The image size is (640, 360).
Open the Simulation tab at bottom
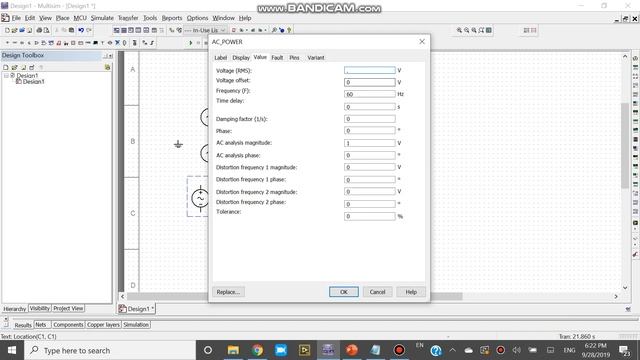tap(136, 324)
